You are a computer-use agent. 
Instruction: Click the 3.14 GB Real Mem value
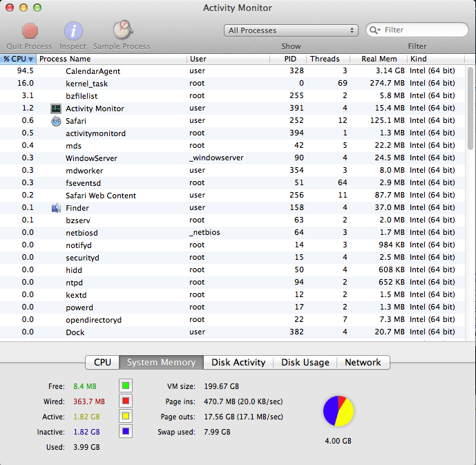point(390,70)
